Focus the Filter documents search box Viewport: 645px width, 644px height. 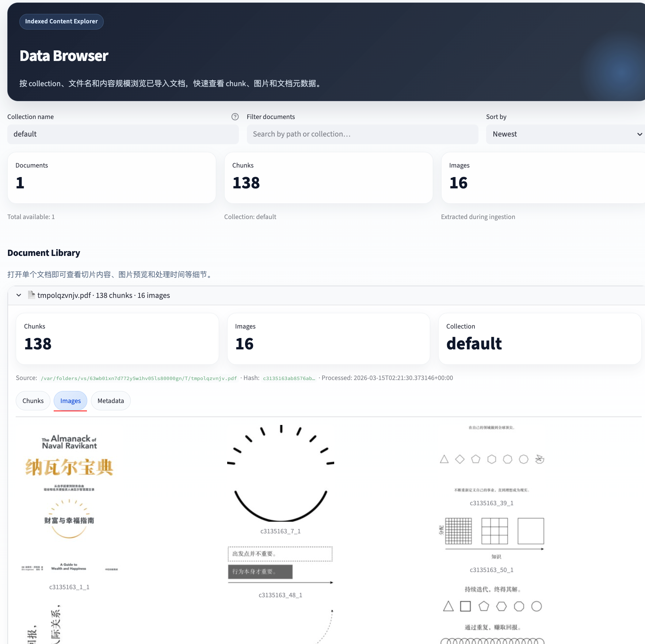click(x=362, y=134)
